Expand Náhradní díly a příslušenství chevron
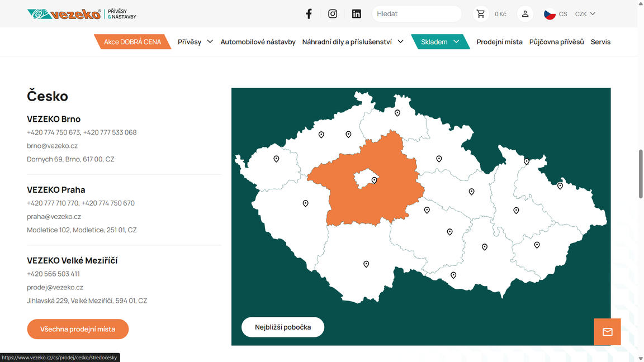The height and width of the screenshot is (362, 644). click(400, 41)
